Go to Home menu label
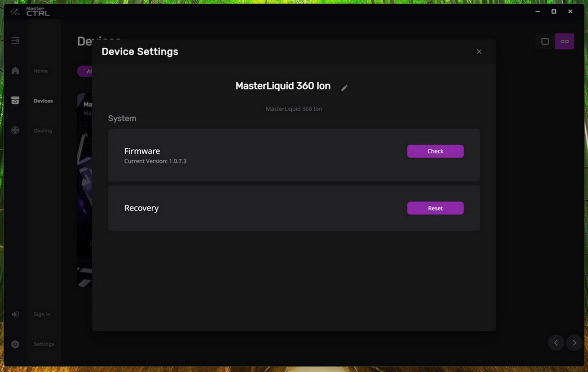The width and height of the screenshot is (588, 372). point(40,71)
